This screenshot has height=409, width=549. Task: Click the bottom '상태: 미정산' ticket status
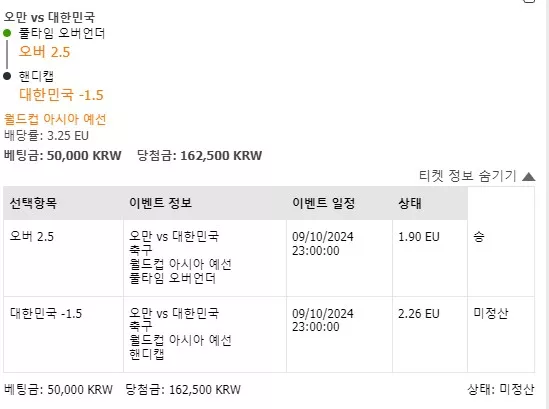coord(501,389)
